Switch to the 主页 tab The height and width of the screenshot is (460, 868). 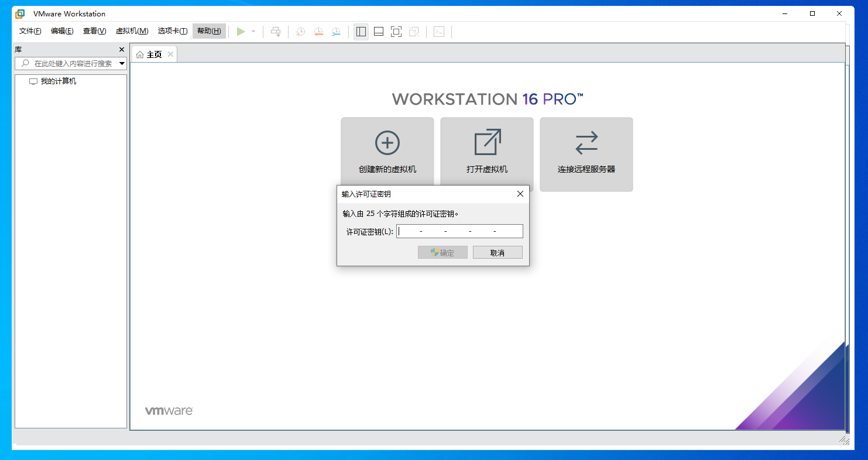click(154, 54)
